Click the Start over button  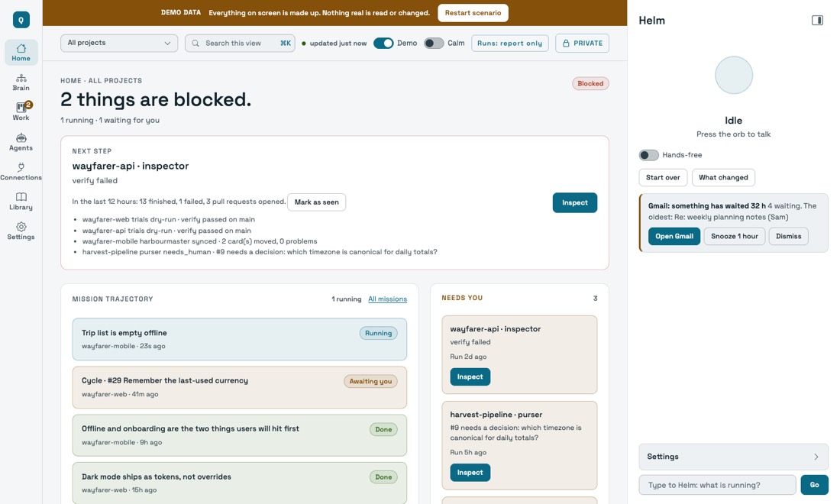click(663, 177)
